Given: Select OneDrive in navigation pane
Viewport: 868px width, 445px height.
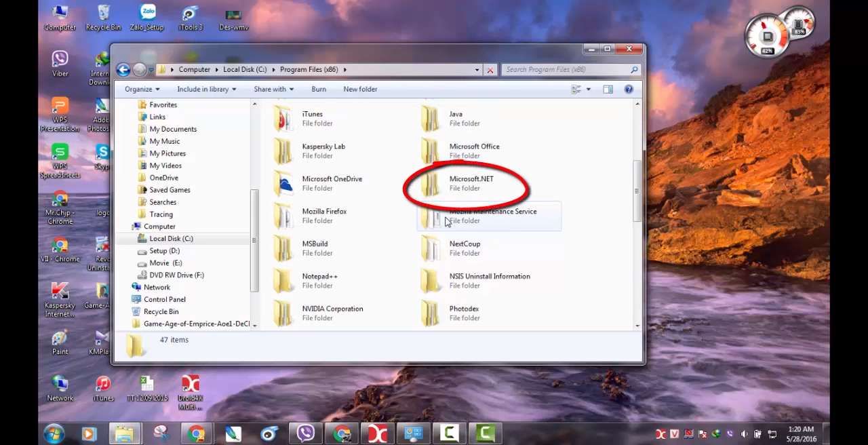Looking at the screenshot, I should [x=163, y=178].
